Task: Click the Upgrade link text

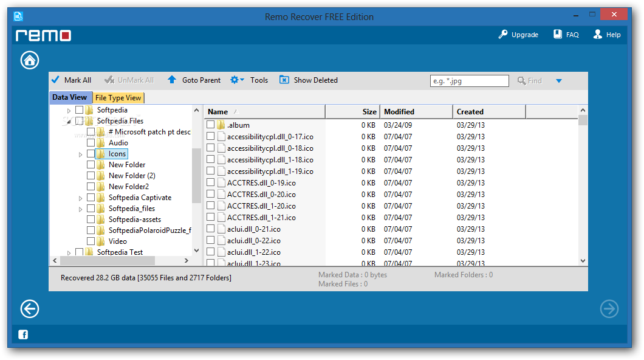Action: click(524, 35)
